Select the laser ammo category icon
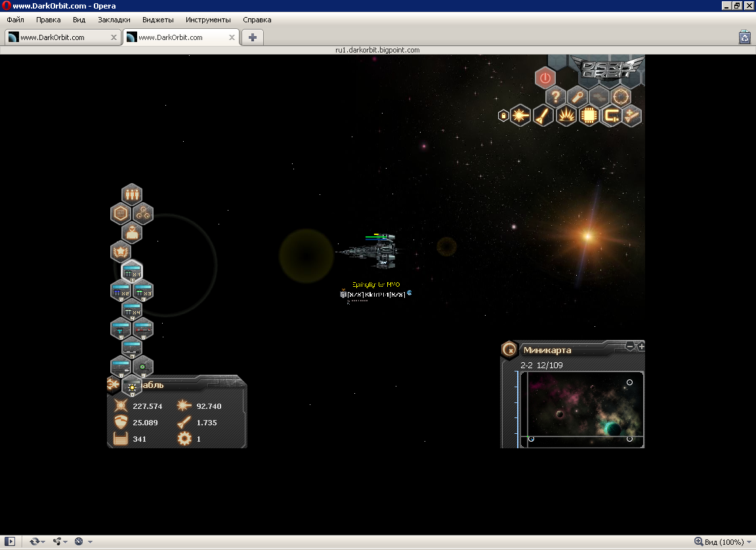This screenshot has width=756, height=550. (x=520, y=116)
